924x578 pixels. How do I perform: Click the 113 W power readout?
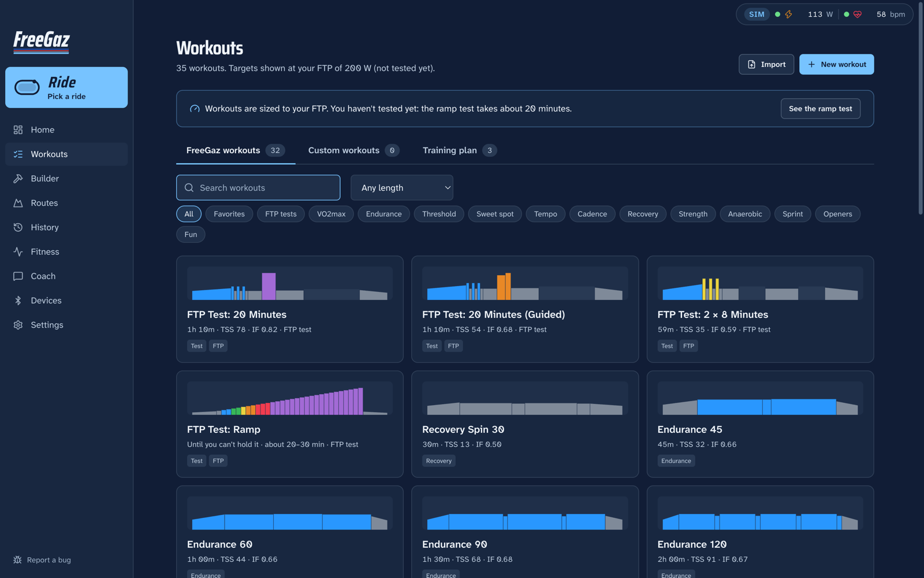click(820, 14)
